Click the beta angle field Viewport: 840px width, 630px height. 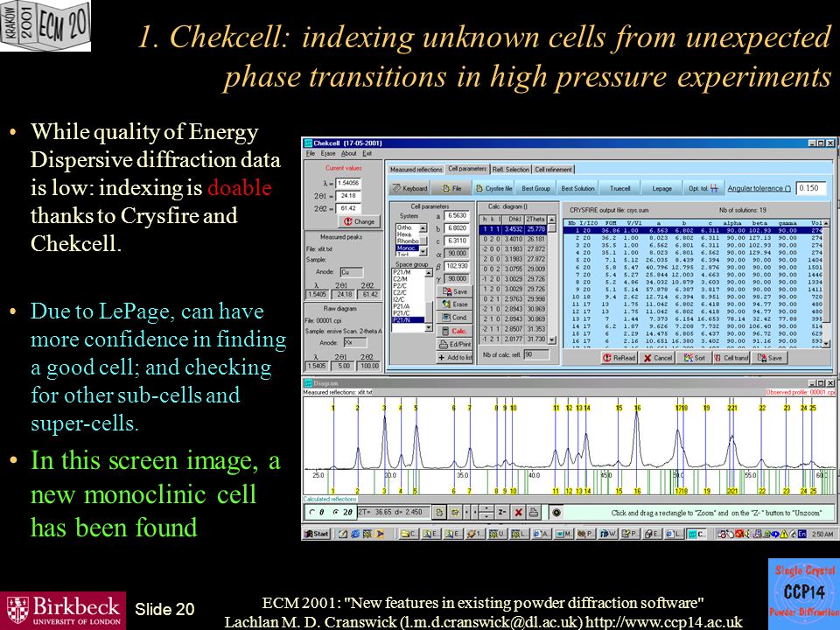pyautogui.click(x=457, y=266)
